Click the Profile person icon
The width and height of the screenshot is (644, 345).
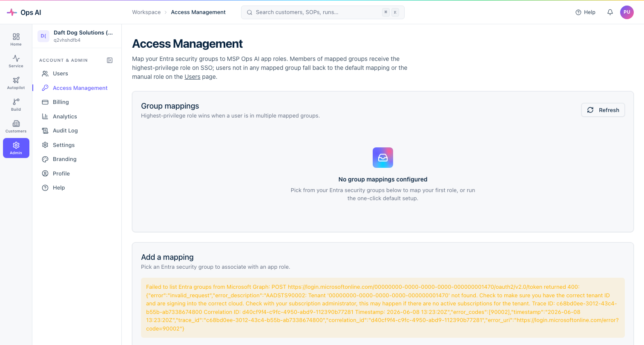click(45, 173)
